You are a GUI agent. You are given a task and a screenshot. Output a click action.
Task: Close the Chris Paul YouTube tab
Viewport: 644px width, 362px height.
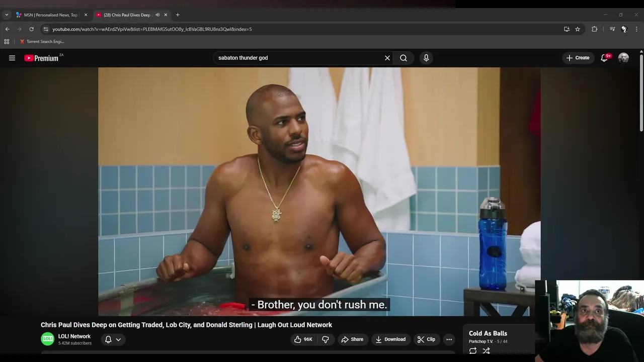click(x=166, y=15)
